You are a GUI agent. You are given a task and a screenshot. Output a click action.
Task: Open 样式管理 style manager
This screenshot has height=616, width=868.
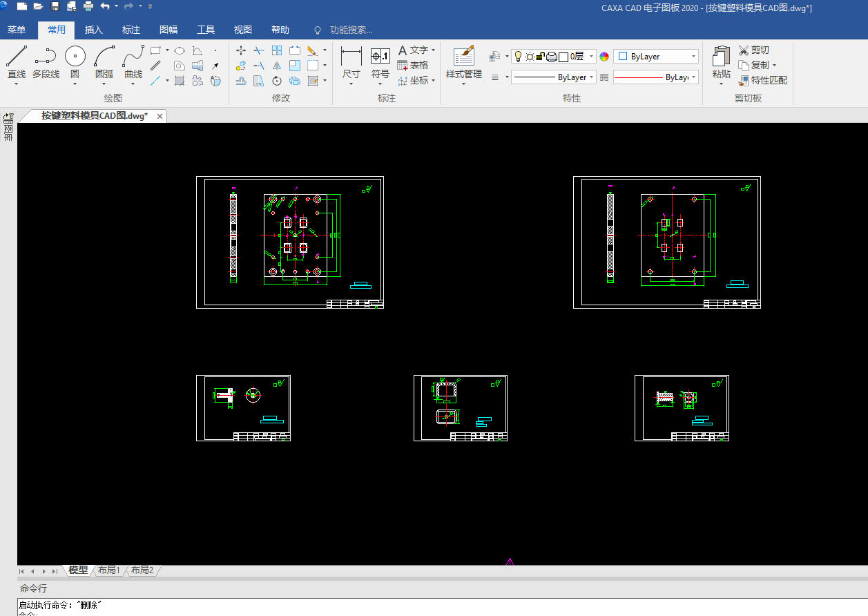coord(463,62)
